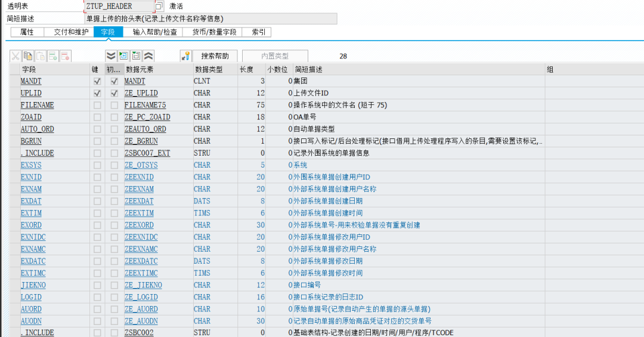Click the ZSBC002 include structure
The width and height of the screenshot is (644, 337).
139,332
